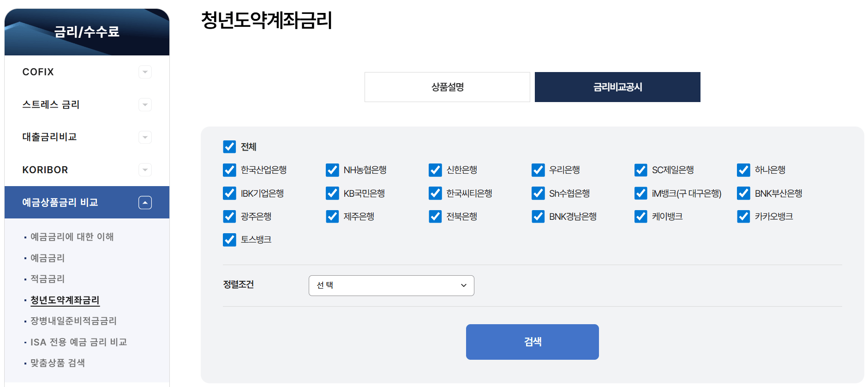Uncheck the BNK경남은행 checkbox
The width and height of the screenshot is (868, 387).
[538, 216]
